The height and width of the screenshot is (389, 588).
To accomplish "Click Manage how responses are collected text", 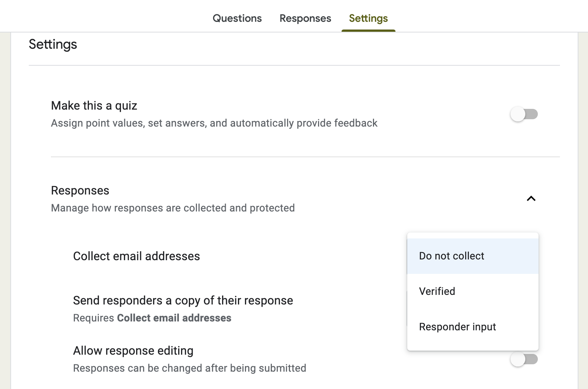I will pyautogui.click(x=173, y=208).
